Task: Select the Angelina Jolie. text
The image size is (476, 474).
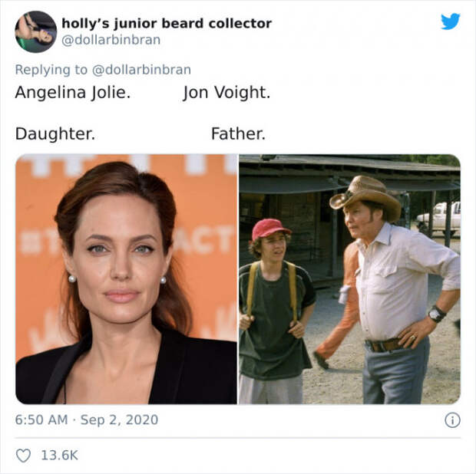Action: coord(73,92)
